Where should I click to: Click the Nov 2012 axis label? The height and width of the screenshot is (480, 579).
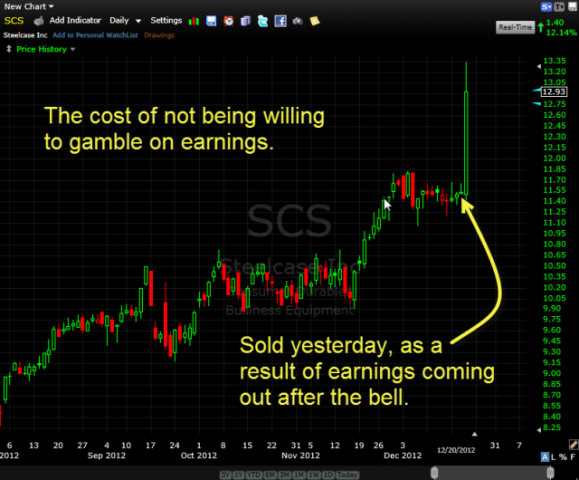click(301, 456)
